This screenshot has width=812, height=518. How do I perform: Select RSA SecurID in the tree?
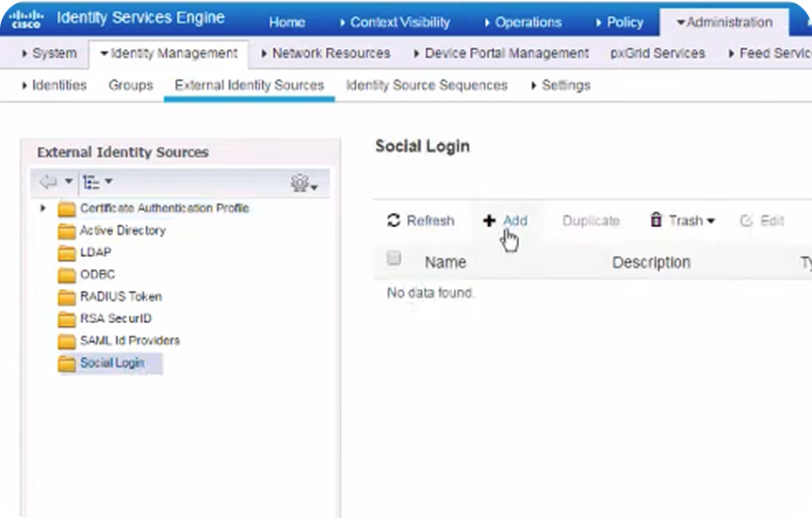pos(116,318)
